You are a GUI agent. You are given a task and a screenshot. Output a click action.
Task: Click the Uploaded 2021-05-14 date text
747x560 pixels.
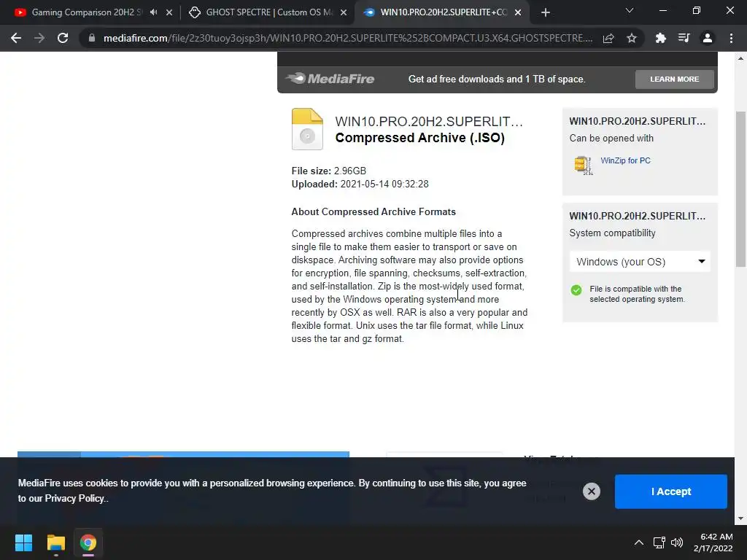tap(360, 184)
